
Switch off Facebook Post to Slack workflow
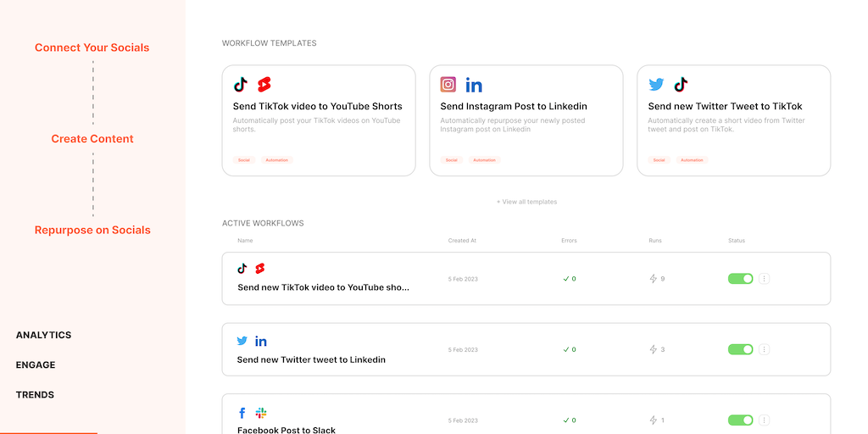[740, 420]
